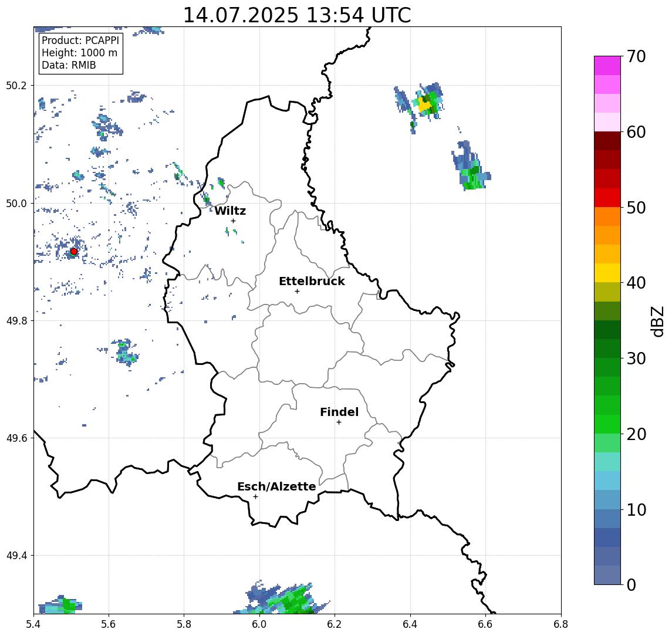
Task: Click the 20 tick on colorbar
Action: click(x=636, y=434)
